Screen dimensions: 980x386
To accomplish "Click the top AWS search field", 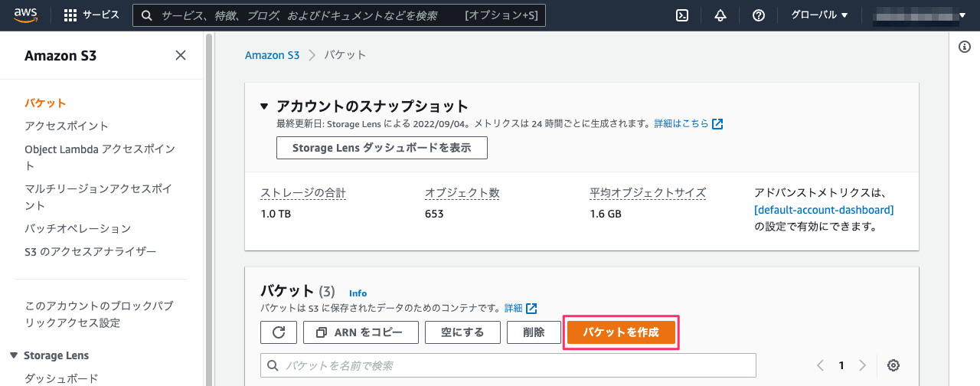I will coord(338,15).
